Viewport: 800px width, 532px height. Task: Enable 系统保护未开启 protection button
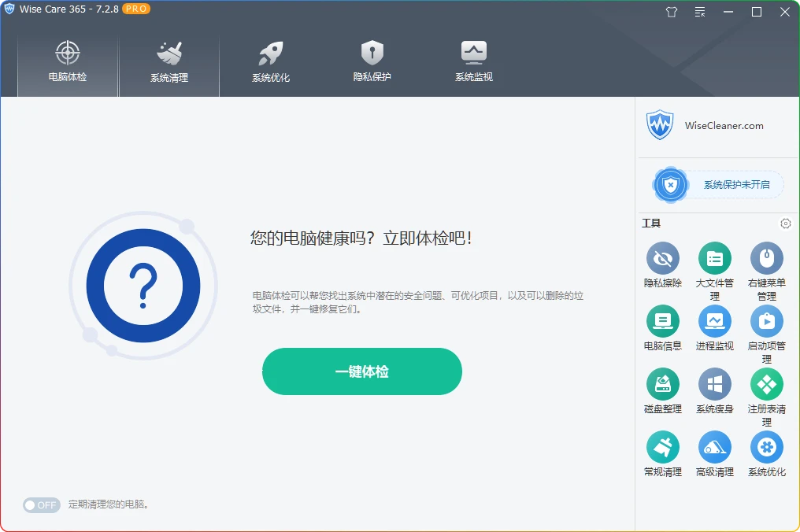[x=718, y=185]
